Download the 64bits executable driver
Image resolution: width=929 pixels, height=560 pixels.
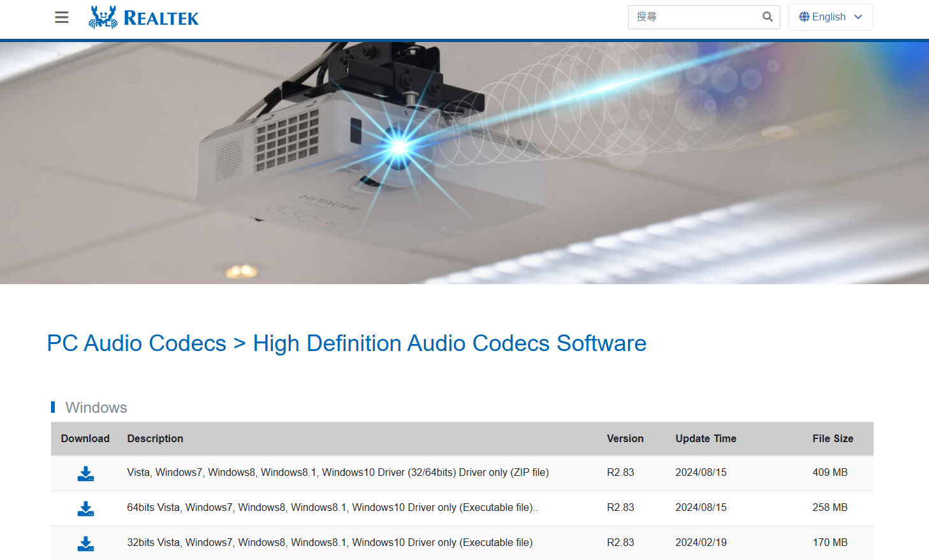coord(85,508)
